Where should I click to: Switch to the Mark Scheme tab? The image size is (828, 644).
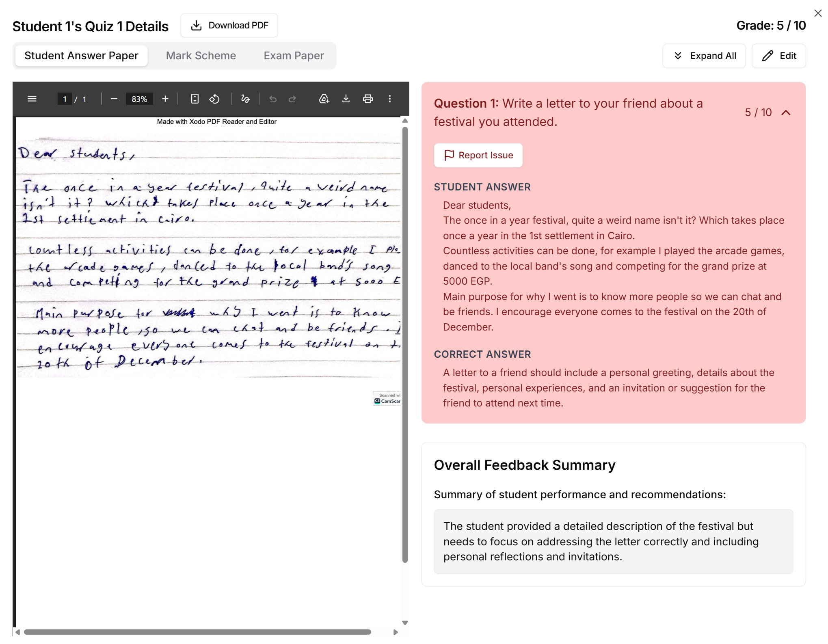coord(201,56)
